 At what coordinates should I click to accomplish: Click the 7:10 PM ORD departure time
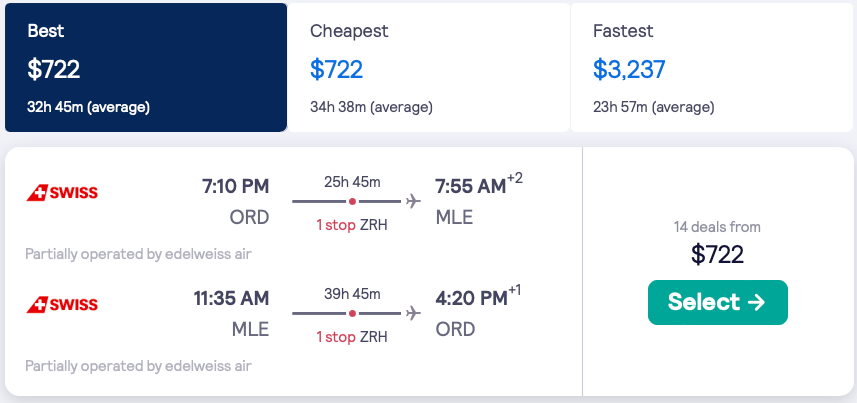tap(235, 187)
